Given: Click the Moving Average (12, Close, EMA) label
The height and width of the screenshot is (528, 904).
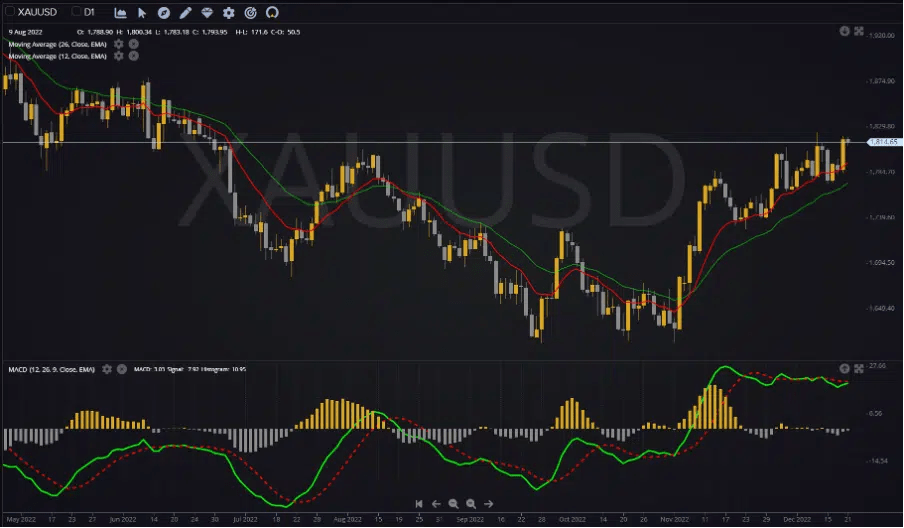Looking at the screenshot, I should coord(57,56).
